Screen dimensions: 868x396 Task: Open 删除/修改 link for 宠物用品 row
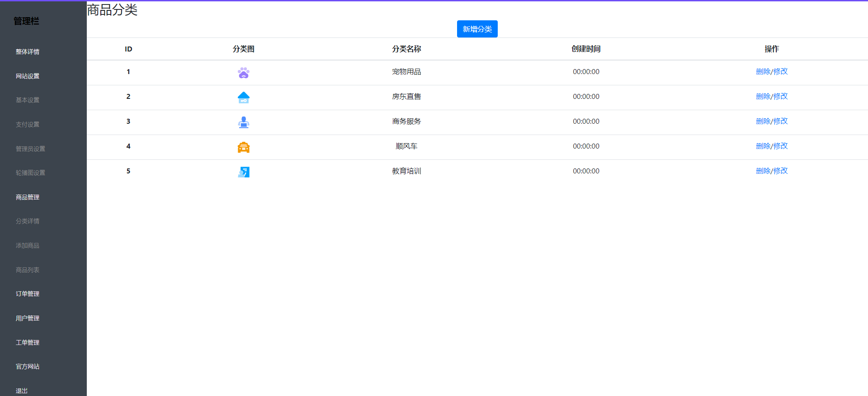pyautogui.click(x=771, y=72)
